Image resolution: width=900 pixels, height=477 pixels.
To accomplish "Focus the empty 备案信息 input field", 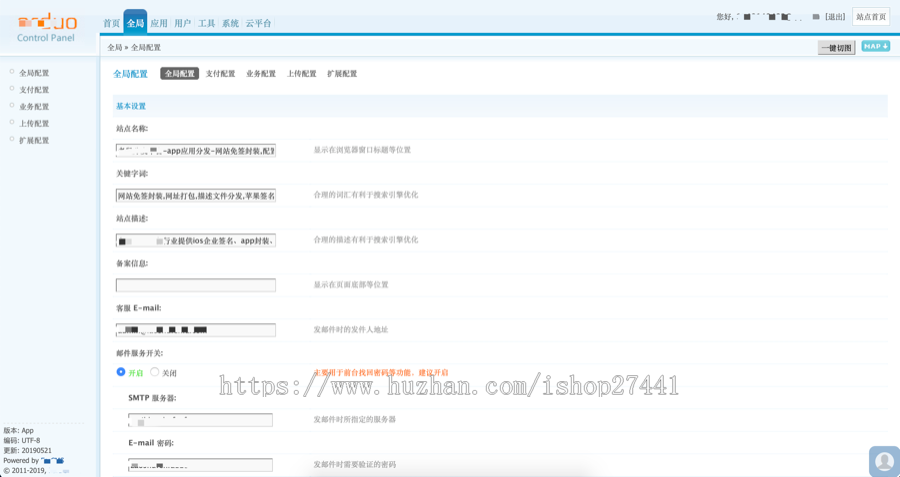I will click(x=196, y=285).
